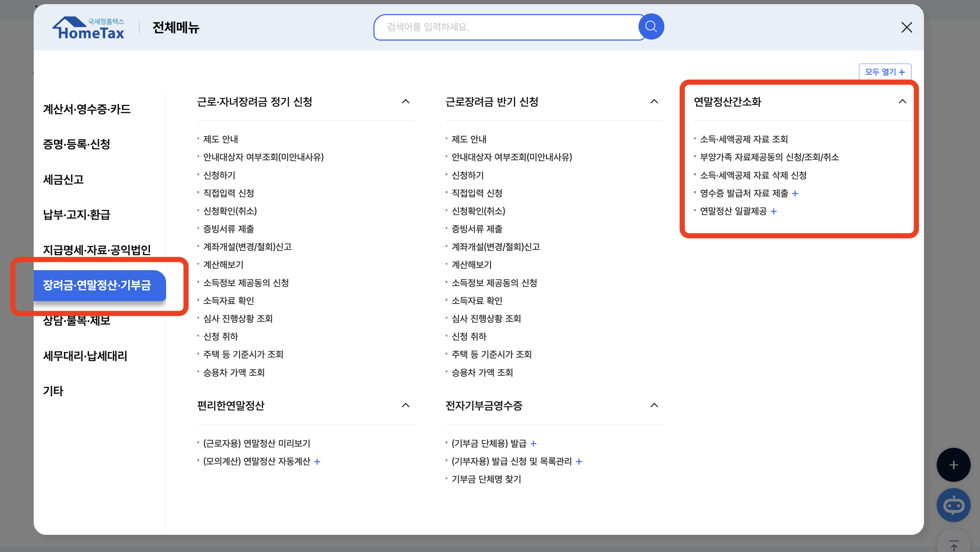The image size is (980, 552).
Task: Open 소득·세액공제 자료 조회 link
Action: pyautogui.click(x=743, y=139)
